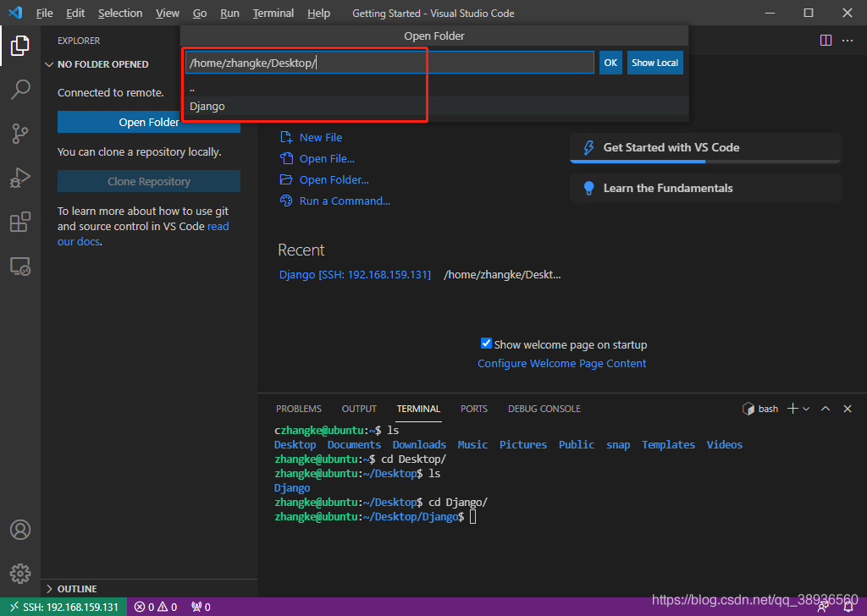Switch to the PROBLEMS tab
The height and width of the screenshot is (616, 867).
click(299, 409)
